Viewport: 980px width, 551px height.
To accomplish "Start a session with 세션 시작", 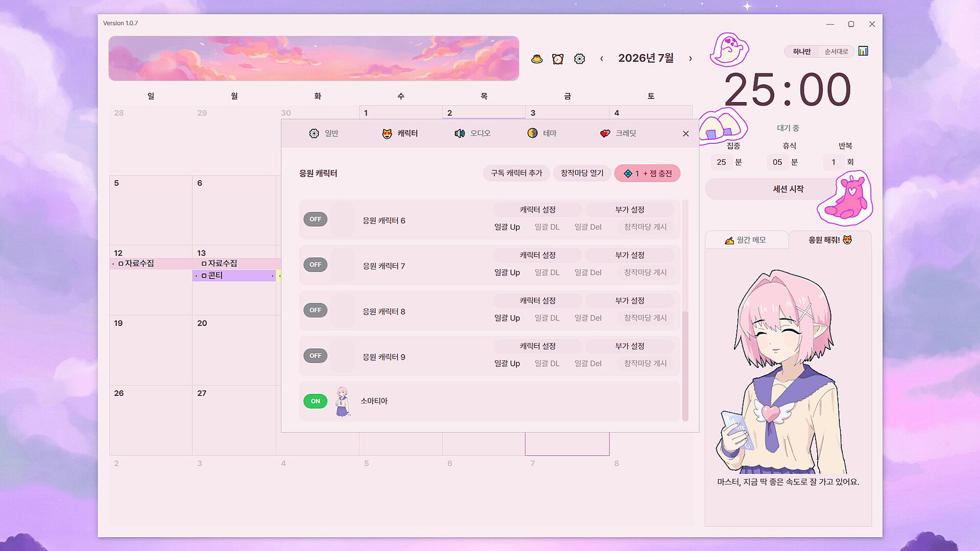I will (788, 189).
